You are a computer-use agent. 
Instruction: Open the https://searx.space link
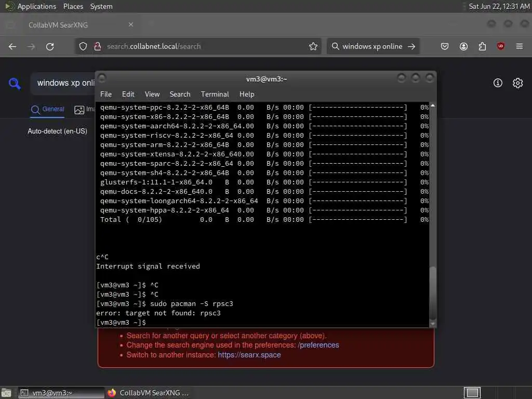[x=249, y=355]
